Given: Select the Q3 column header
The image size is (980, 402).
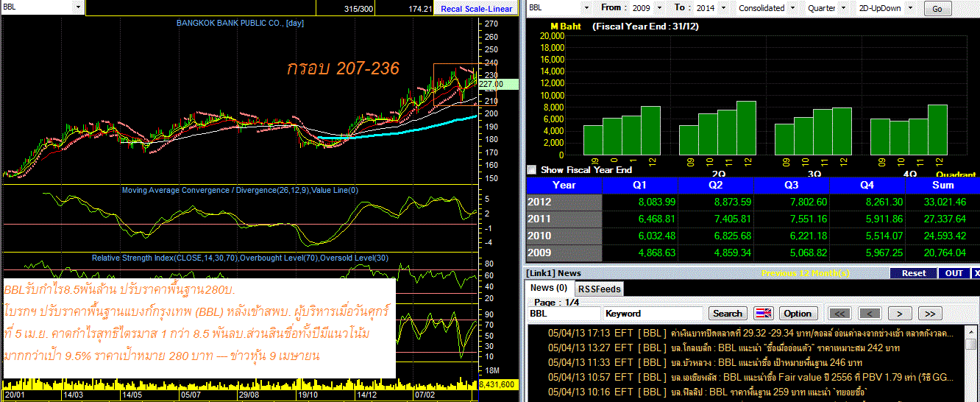Looking at the screenshot, I should click(x=791, y=186).
